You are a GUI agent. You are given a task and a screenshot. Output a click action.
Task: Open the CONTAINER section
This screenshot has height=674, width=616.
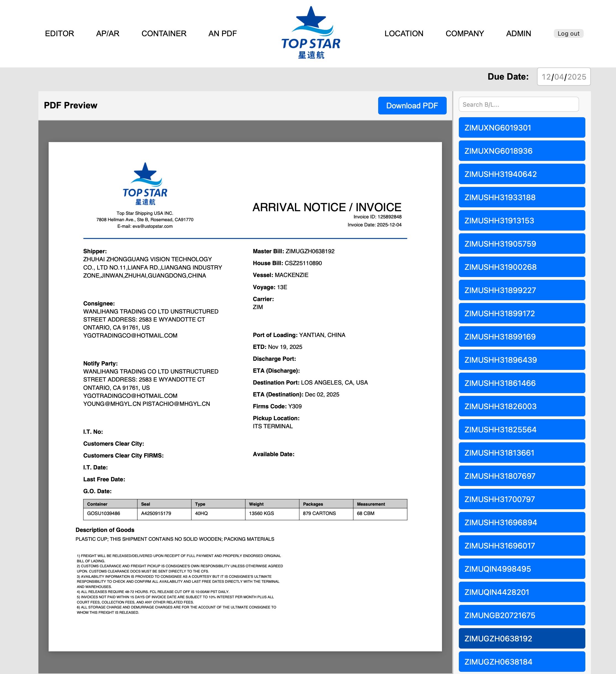(x=164, y=33)
